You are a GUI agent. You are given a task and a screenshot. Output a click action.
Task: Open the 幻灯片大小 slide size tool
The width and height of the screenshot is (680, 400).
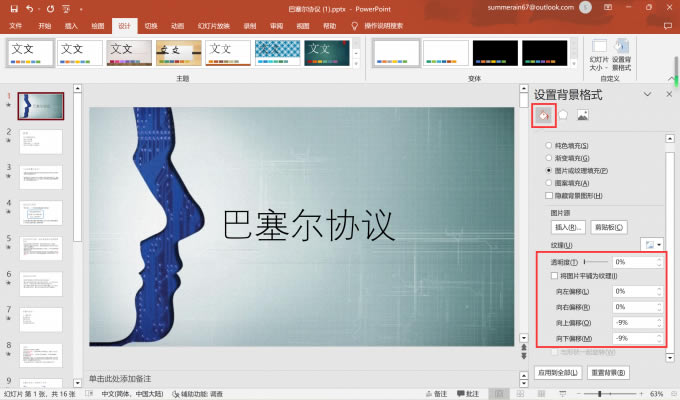[599, 56]
